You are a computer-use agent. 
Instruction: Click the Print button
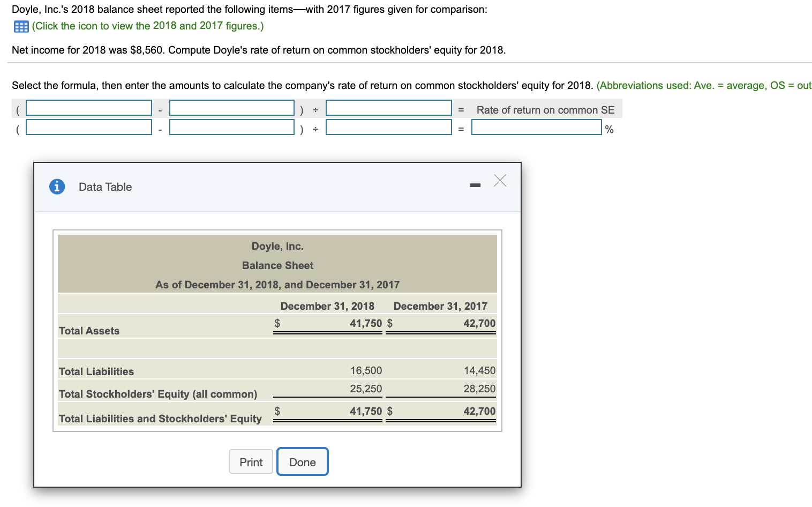[251, 462]
